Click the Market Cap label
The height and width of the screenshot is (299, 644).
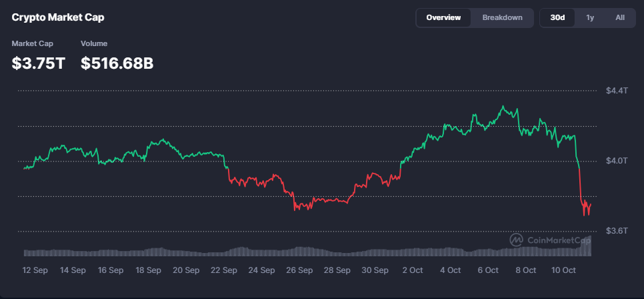pos(32,43)
